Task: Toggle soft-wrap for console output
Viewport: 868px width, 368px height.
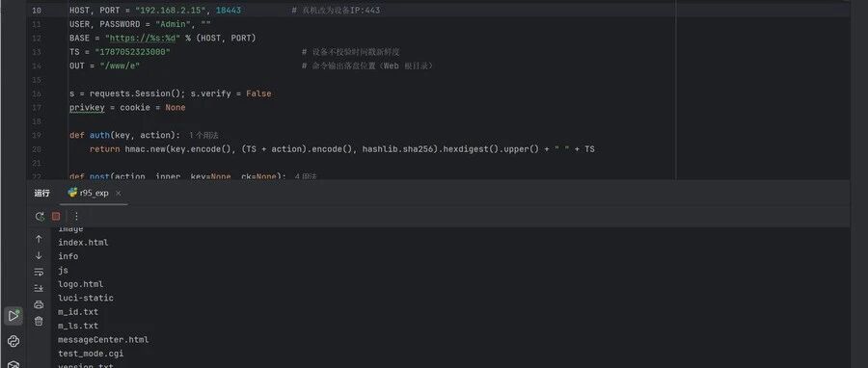Action: [x=39, y=272]
